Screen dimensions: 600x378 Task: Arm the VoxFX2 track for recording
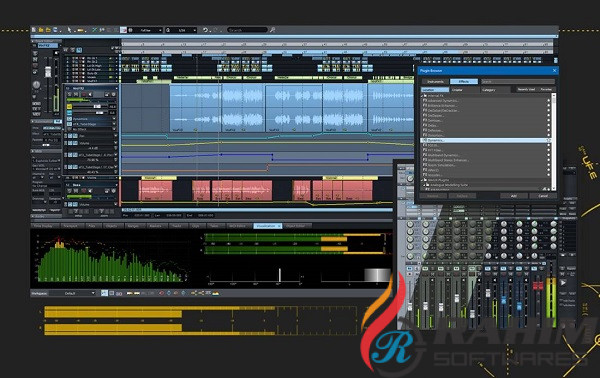[84, 94]
